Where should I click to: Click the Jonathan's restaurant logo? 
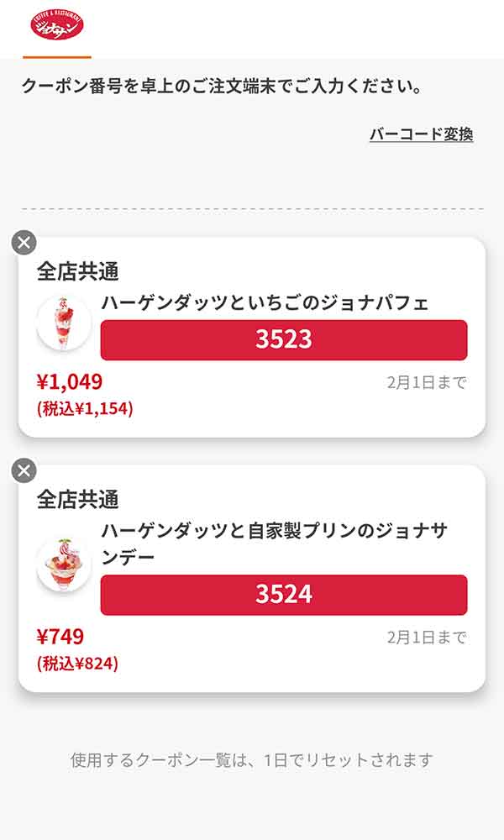(57, 25)
